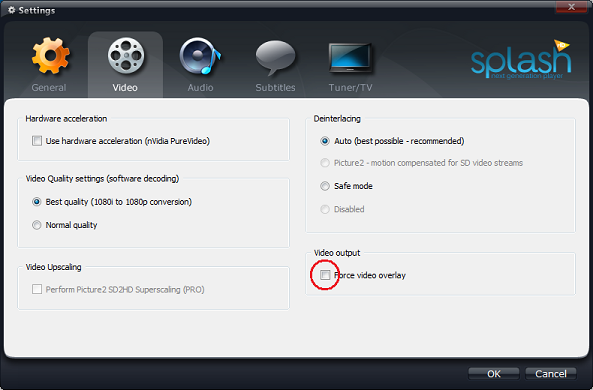Switch to the Audio tab label

click(x=200, y=88)
